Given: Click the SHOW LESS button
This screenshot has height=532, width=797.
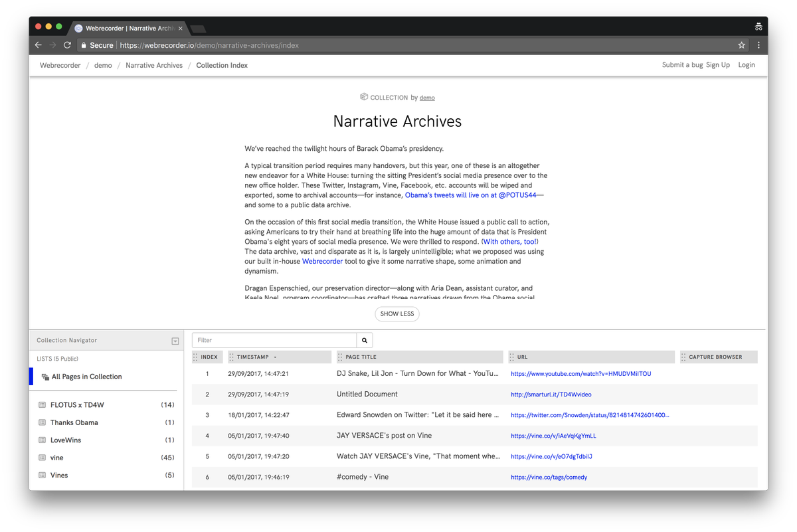Looking at the screenshot, I should pos(397,313).
